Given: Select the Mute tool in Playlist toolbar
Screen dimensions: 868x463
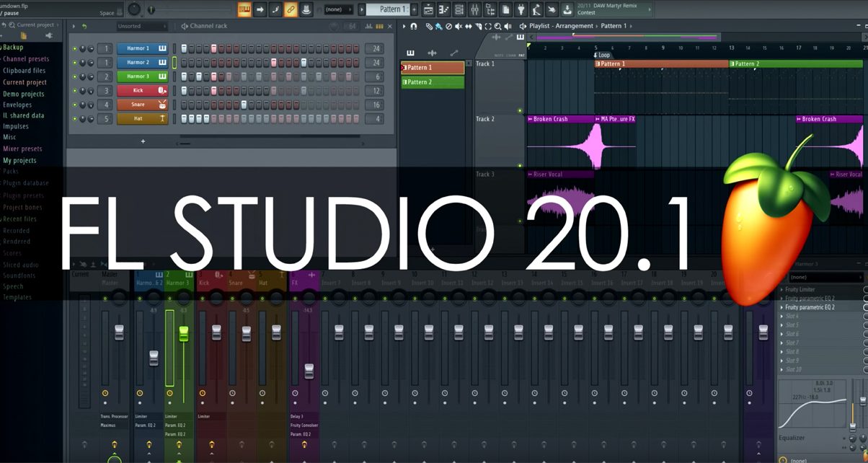Looking at the screenshot, I should (459, 26).
